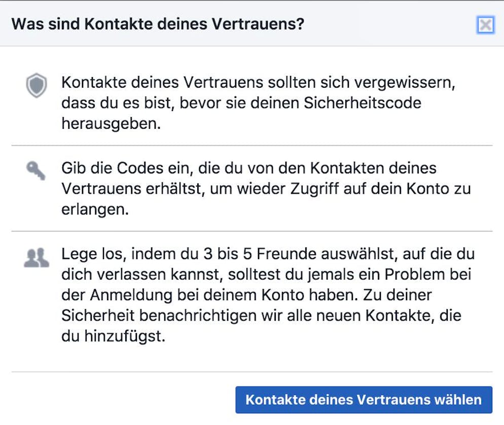Click the words 'du hinzufügst.' at paragraph end
504x425 pixels.
tap(113, 336)
